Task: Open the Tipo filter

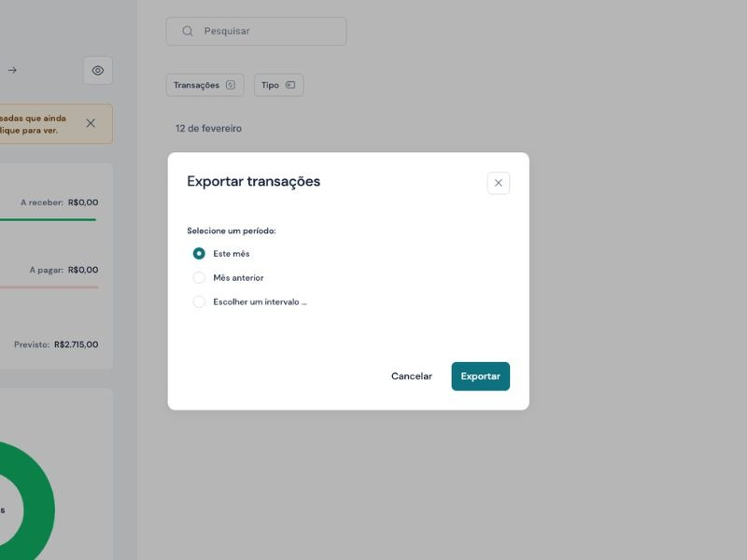Action: click(278, 85)
